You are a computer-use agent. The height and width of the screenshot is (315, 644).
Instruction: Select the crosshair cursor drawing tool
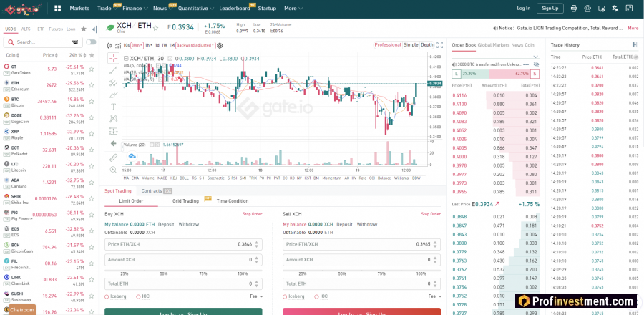[113, 58]
